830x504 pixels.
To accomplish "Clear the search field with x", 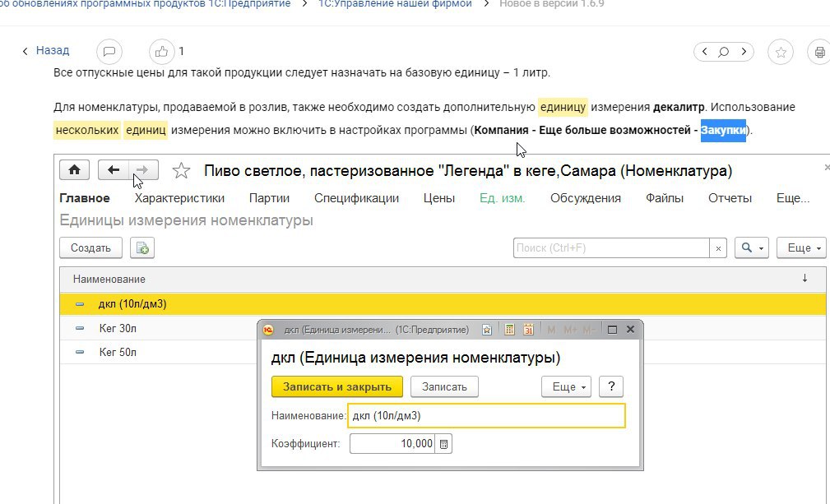I will click(x=718, y=248).
